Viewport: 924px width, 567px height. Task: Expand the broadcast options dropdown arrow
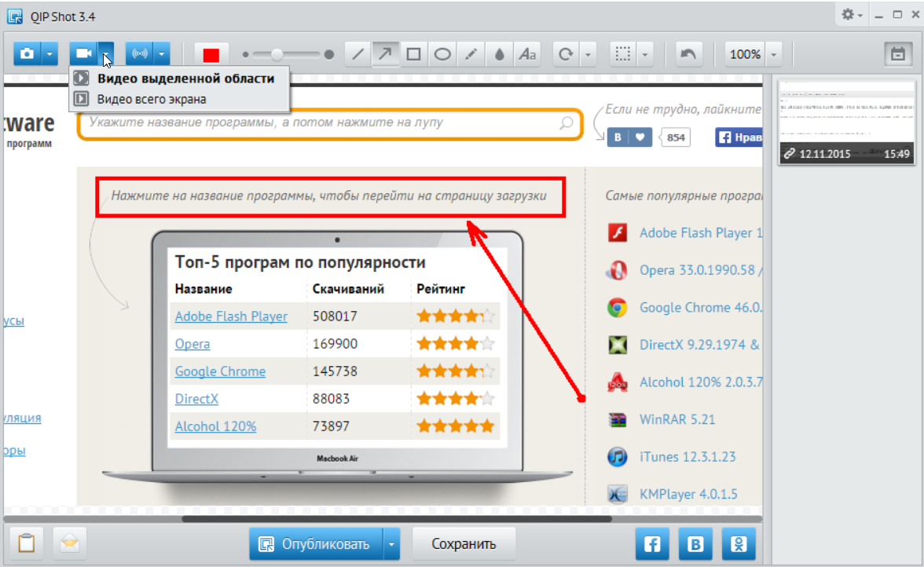pyautogui.click(x=162, y=54)
